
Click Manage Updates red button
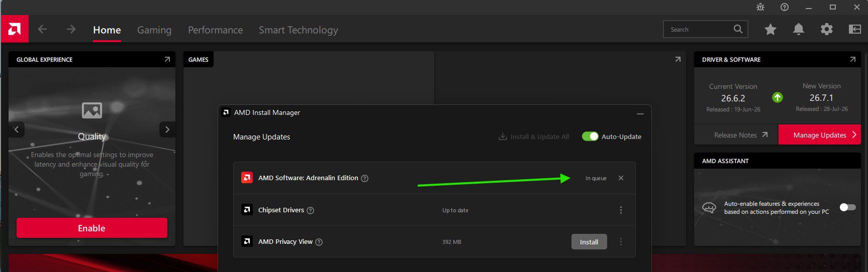[820, 135]
